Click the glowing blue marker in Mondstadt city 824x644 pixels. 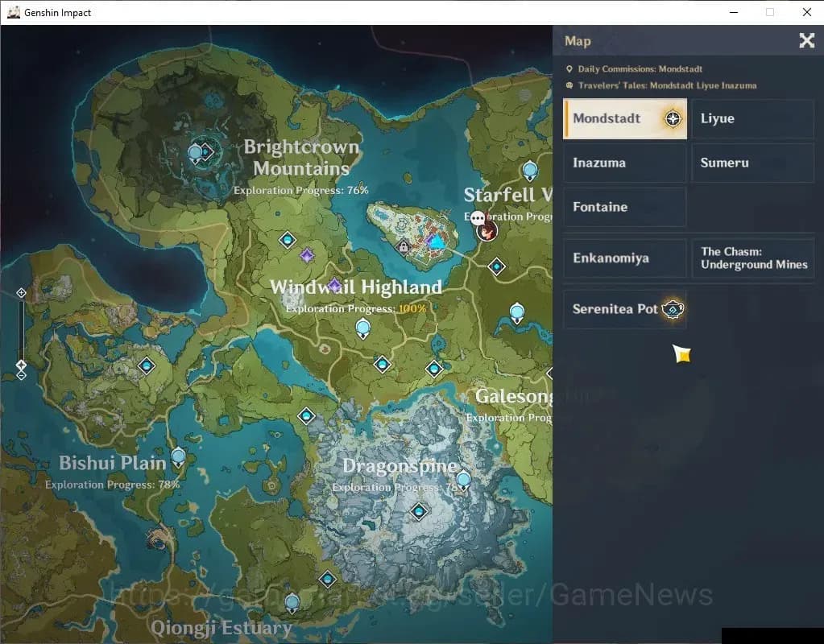tap(436, 242)
